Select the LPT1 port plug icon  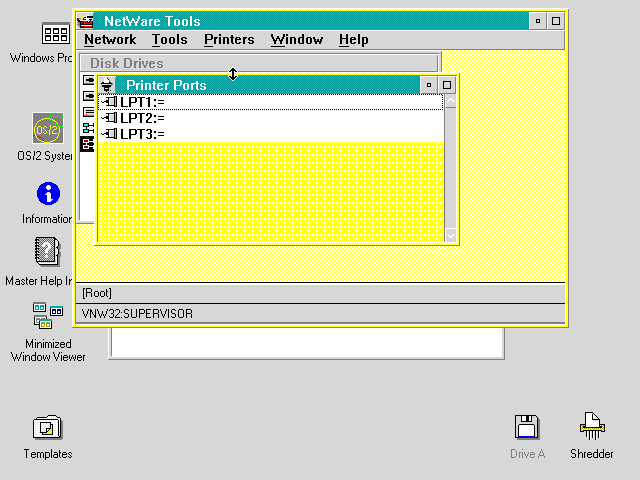pyautogui.click(x=109, y=102)
